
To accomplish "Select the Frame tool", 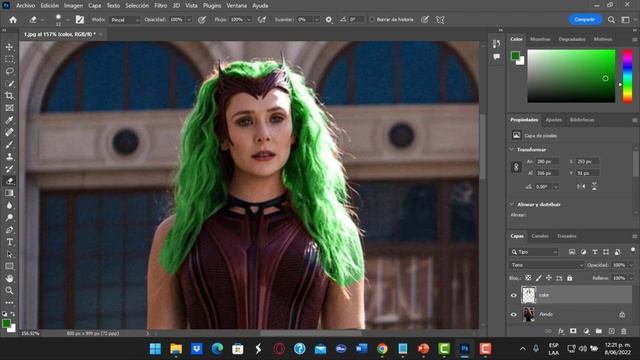I will click(x=9, y=108).
